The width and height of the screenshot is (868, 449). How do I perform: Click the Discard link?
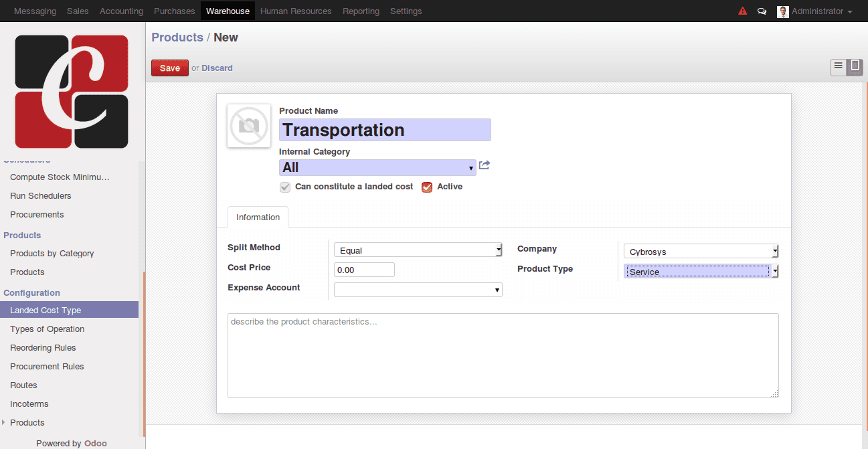[x=217, y=68]
